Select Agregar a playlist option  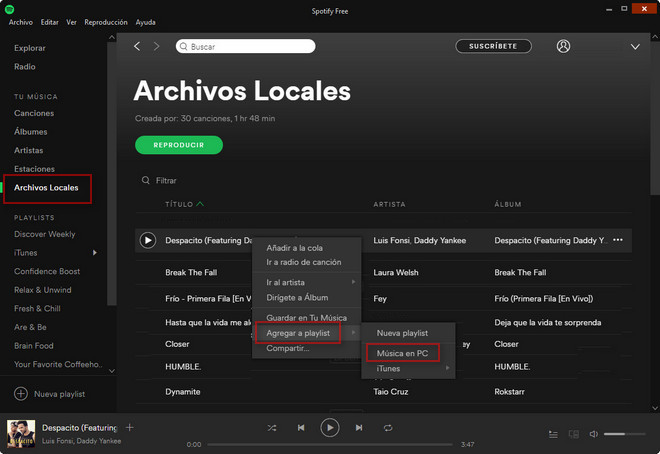pyautogui.click(x=298, y=333)
